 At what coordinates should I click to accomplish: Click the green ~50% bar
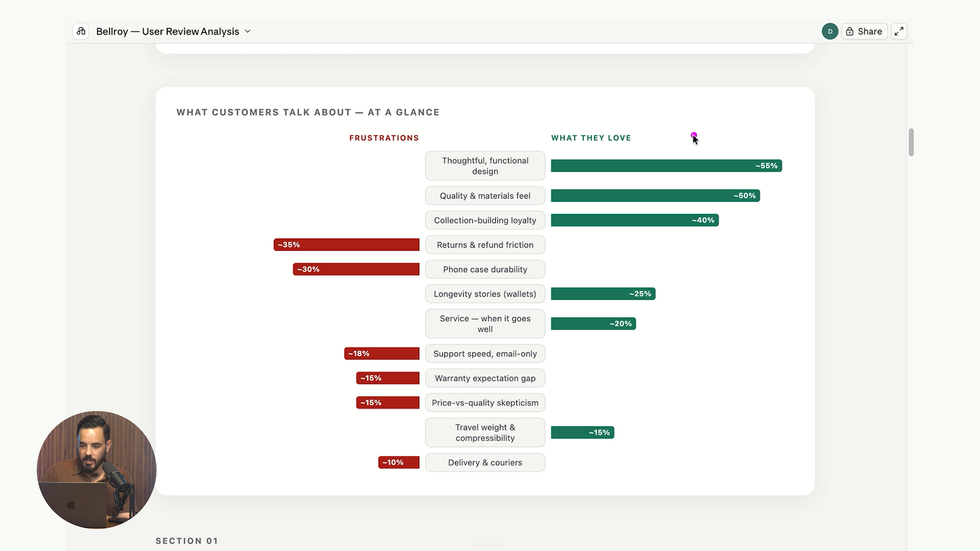coord(655,196)
